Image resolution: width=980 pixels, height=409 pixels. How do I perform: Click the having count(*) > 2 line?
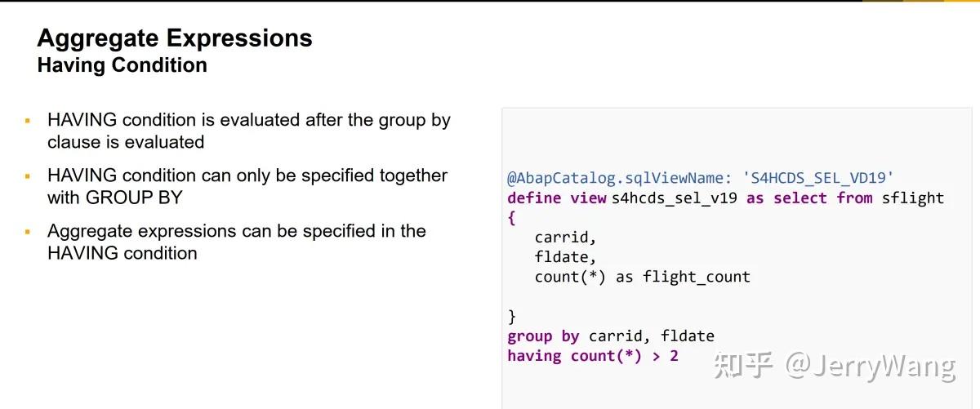[593, 356]
